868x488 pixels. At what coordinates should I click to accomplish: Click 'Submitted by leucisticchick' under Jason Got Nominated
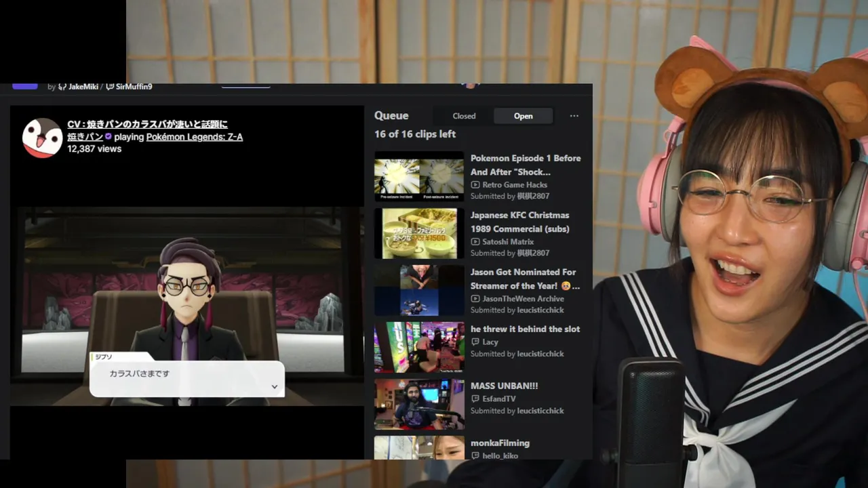click(x=517, y=310)
